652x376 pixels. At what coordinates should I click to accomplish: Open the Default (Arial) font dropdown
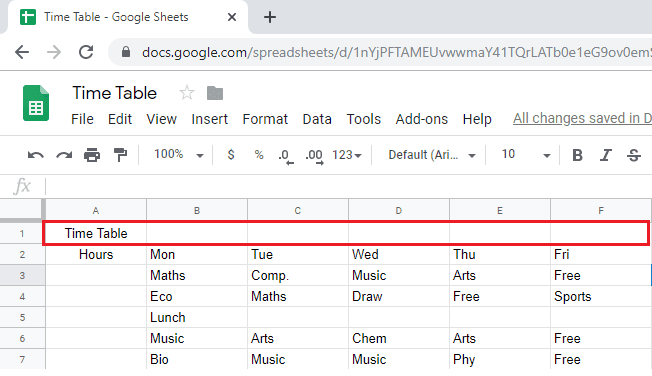pos(432,155)
